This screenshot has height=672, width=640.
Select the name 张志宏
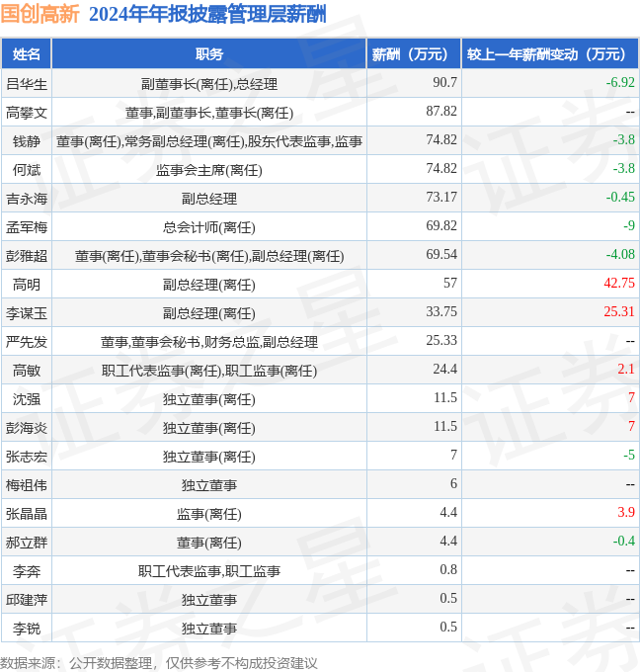point(26,457)
